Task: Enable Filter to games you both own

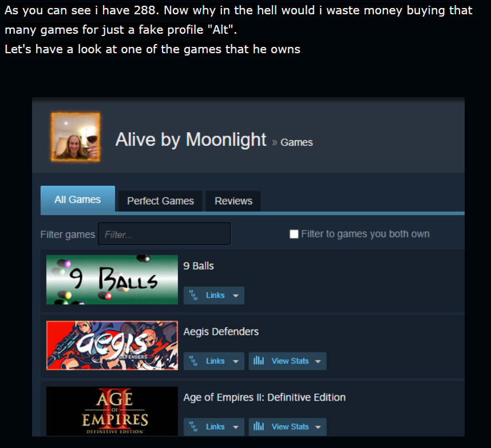Action: pyautogui.click(x=294, y=234)
